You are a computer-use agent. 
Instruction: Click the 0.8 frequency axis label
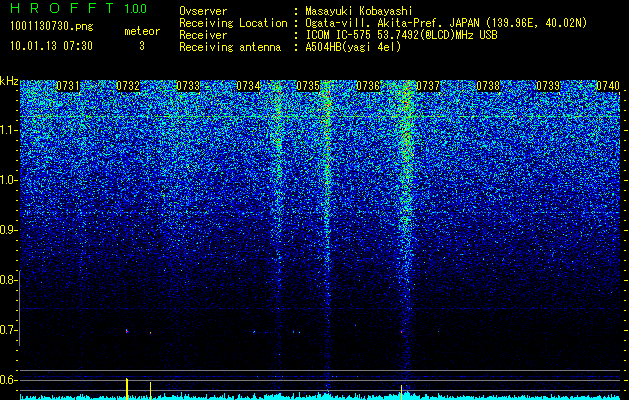[x=8, y=280]
